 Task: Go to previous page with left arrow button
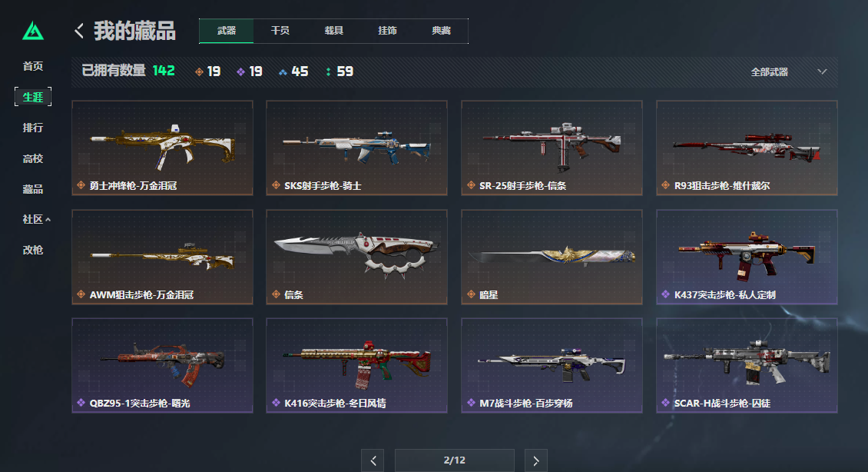[373, 460]
